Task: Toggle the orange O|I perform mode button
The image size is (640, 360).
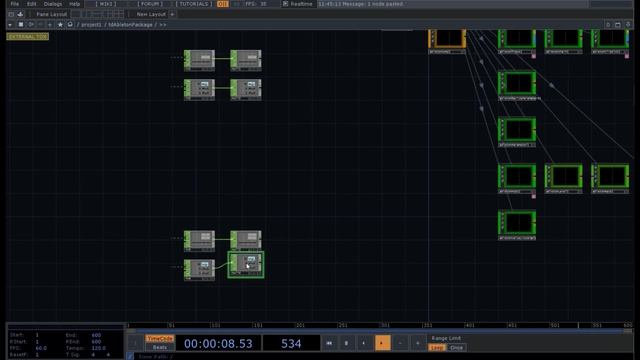Action: [x=222, y=4]
